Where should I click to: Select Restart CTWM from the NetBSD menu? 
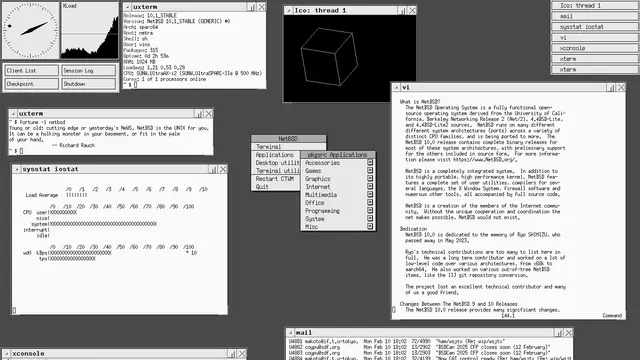(x=276, y=179)
